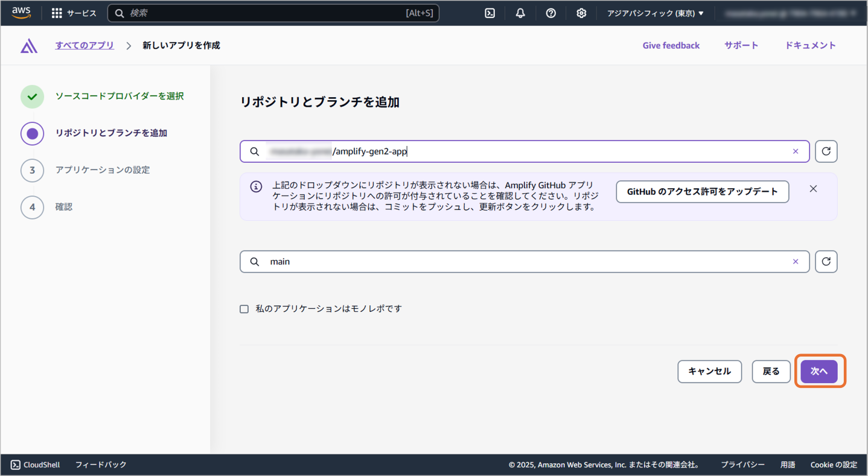The height and width of the screenshot is (476, 868).
Task: Select step ソースコードプロバイダーを選択
Action: 120,96
